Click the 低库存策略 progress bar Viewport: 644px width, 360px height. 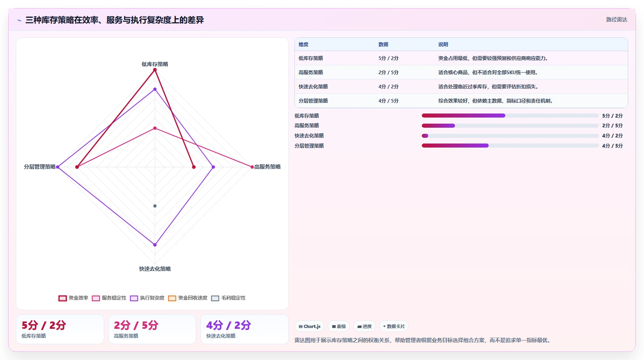[510, 116]
